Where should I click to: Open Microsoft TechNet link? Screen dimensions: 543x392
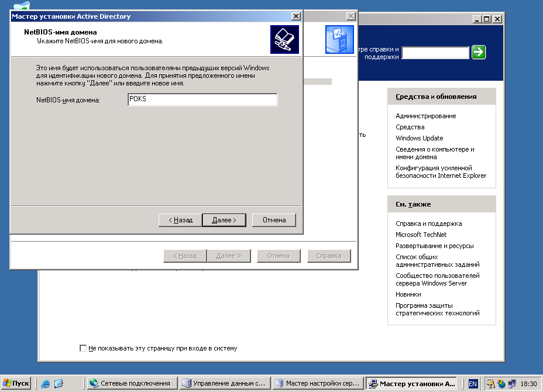point(421,235)
